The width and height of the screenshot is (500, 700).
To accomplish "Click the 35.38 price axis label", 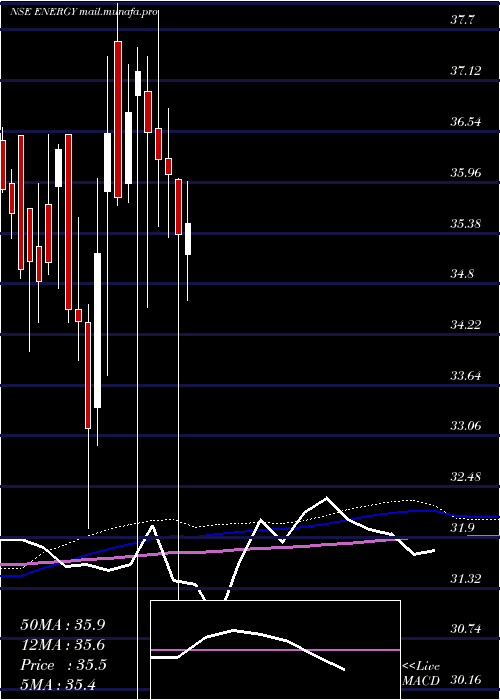I will point(465,223).
